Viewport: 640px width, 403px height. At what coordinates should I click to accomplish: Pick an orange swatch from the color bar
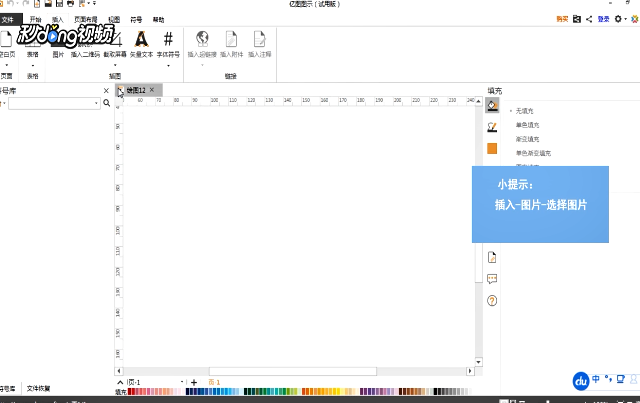[x=310, y=392]
